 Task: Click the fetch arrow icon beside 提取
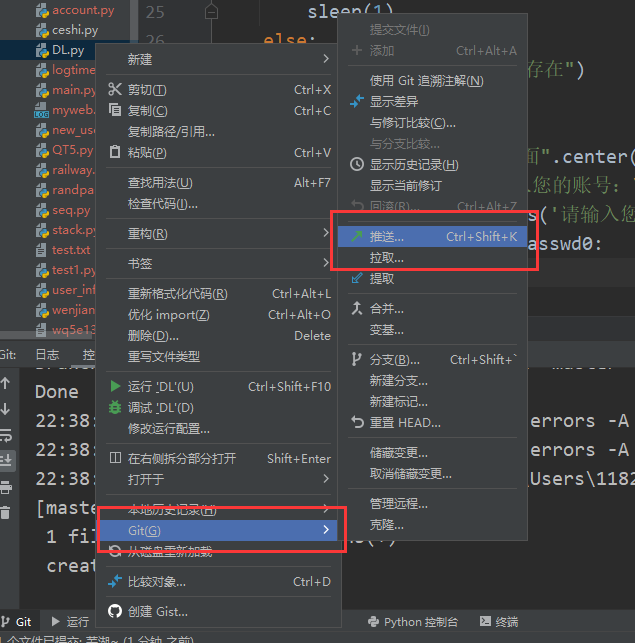point(357,278)
